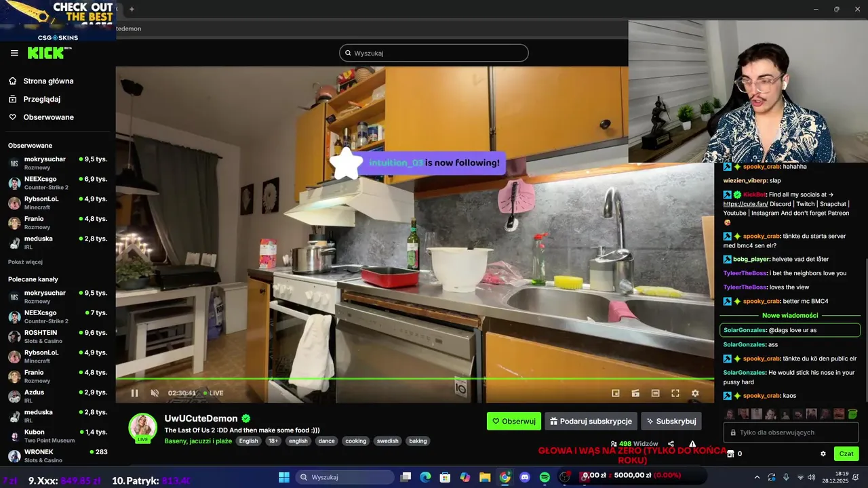
Task: Open Przeglądaj in the sidebar
Action: [58, 99]
